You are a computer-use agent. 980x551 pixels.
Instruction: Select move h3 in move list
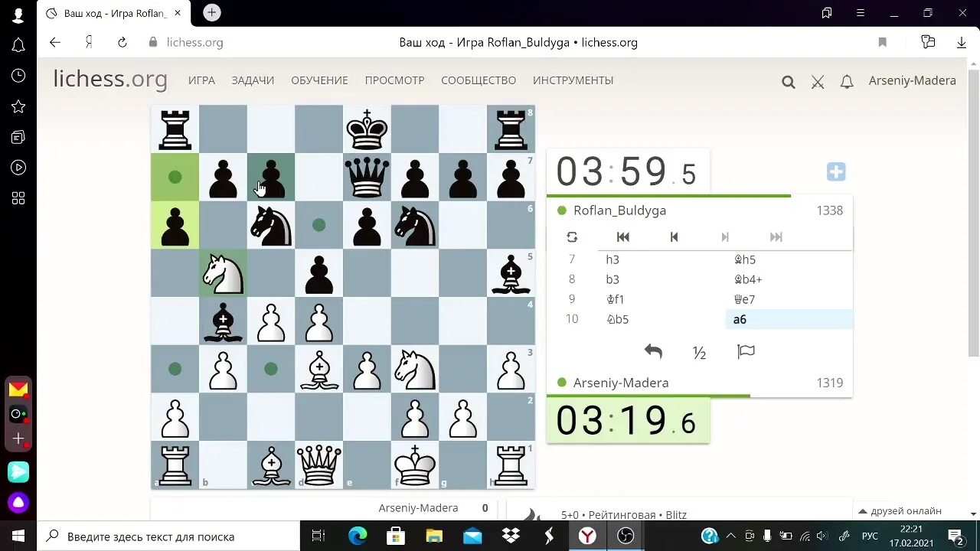click(x=661, y=259)
